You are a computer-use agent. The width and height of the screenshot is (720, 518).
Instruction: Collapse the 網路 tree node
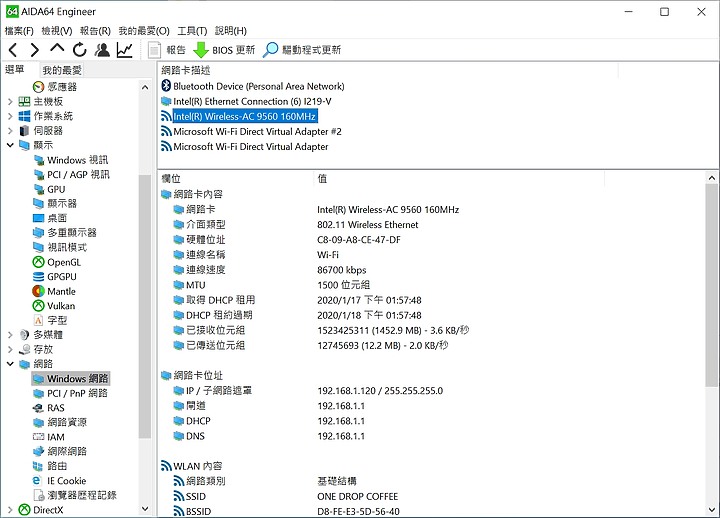pyautogui.click(x=10, y=364)
